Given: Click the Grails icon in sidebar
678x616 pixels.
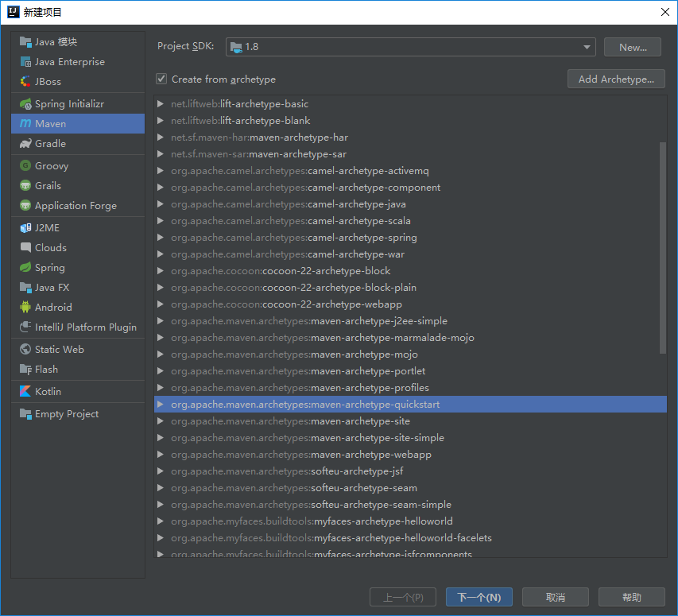Looking at the screenshot, I should click(25, 186).
